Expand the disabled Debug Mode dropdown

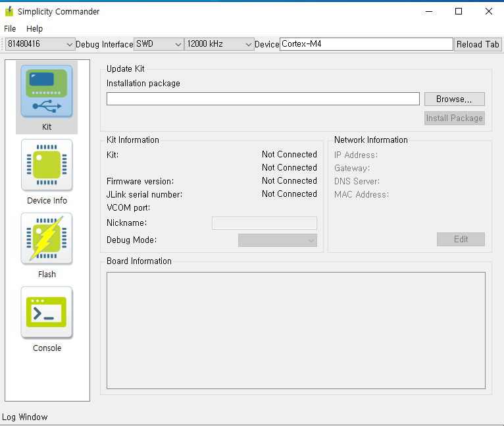tap(278, 240)
